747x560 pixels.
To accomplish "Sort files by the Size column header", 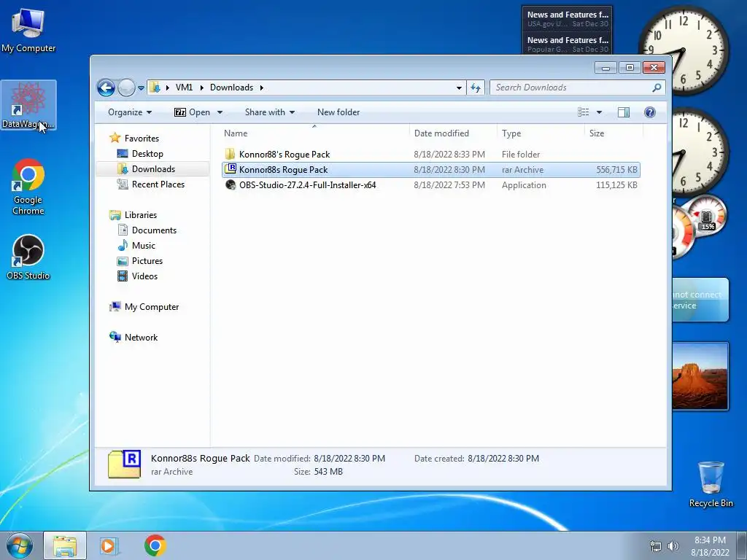I will [x=613, y=133].
